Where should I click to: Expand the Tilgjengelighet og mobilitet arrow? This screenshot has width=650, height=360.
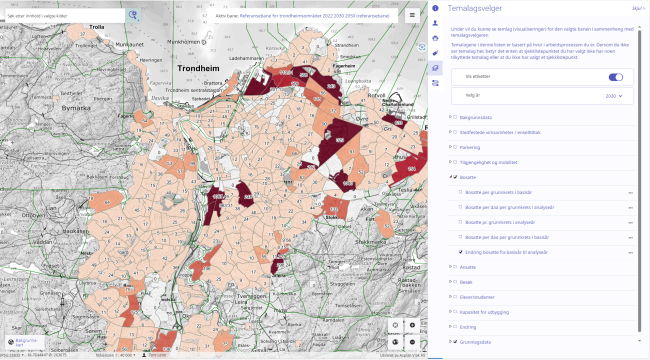coord(450,162)
